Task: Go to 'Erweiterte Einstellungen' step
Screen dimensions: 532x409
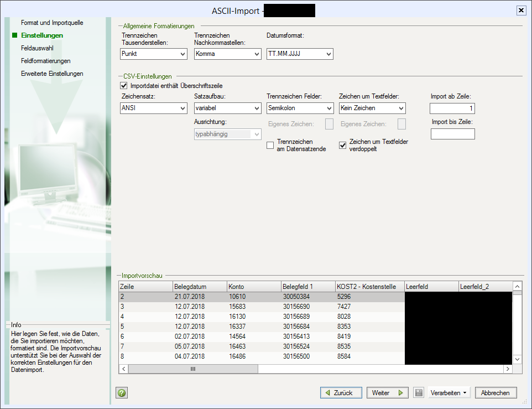Action: click(x=52, y=74)
